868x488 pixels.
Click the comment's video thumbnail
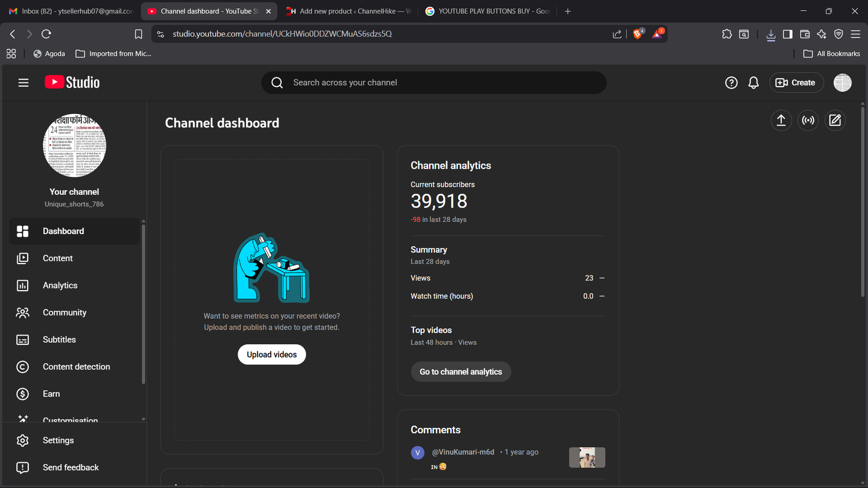coord(587,457)
